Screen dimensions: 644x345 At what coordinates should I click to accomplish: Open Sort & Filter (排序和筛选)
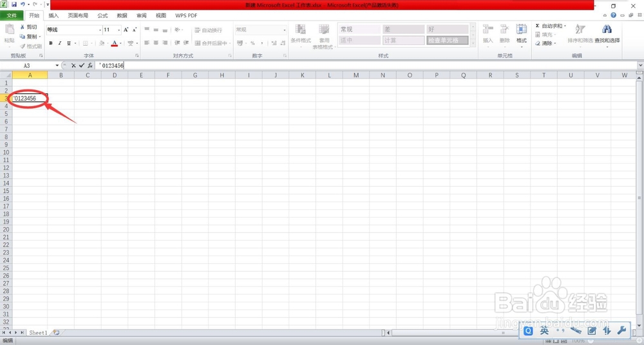click(580, 33)
